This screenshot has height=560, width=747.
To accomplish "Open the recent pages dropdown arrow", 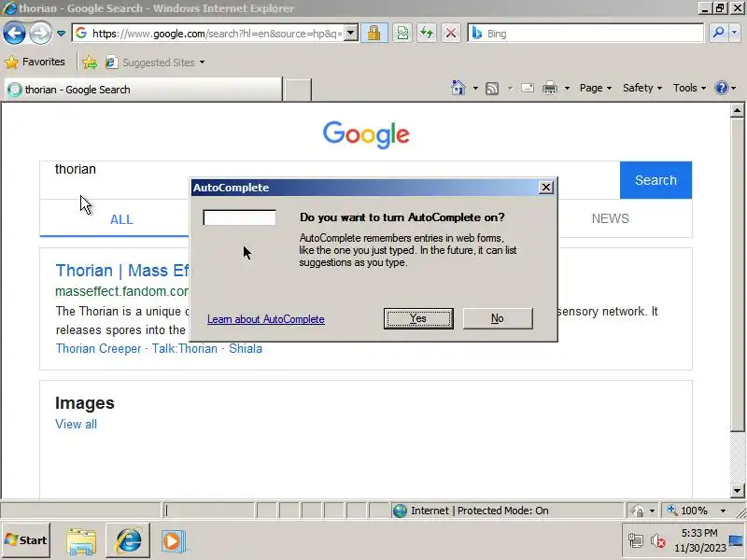I will pos(61,34).
